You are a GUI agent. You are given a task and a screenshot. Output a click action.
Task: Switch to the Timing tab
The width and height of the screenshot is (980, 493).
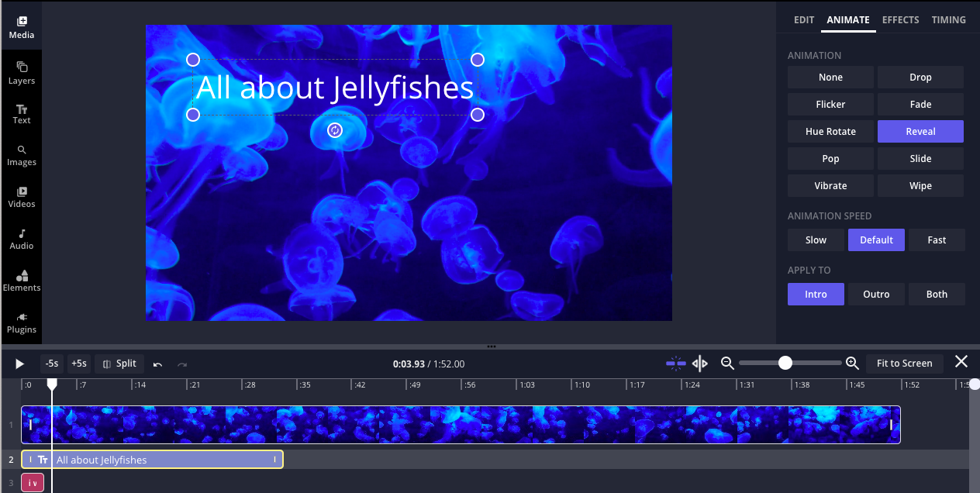pos(948,19)
